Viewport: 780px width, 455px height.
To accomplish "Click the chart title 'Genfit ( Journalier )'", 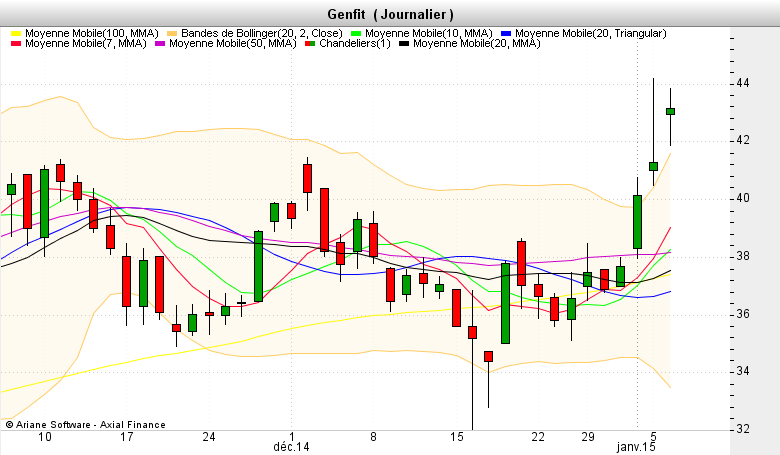I will click(x=390, y=14).
